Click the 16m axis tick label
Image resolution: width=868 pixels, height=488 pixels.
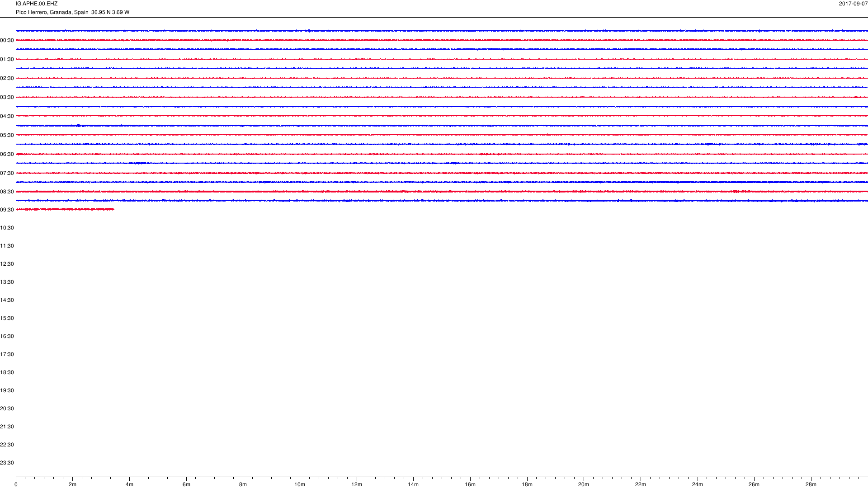point(470,485)
